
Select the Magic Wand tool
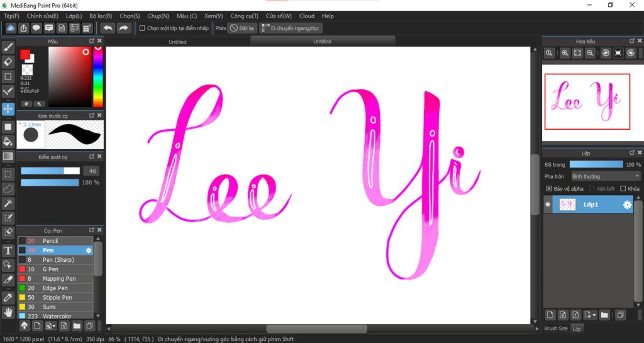coord(8,203)
